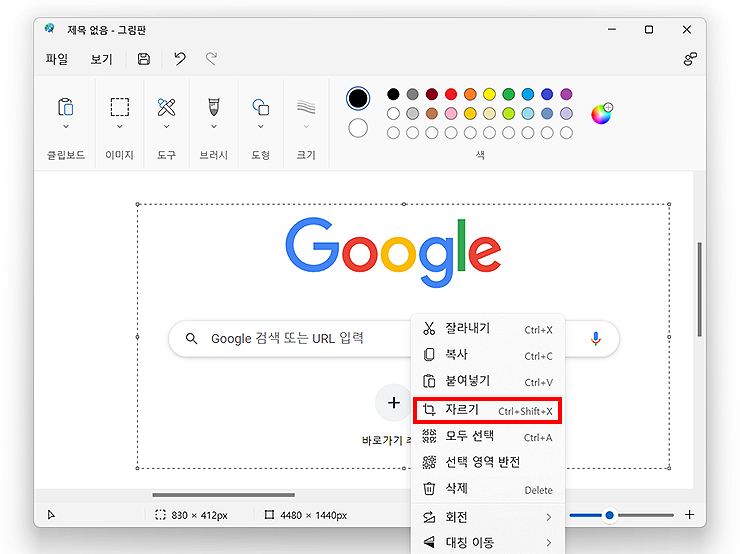The height and width of the screenshot is (554, 740).
Task: Click the zoom slider handle
Action: pos(609,515)
